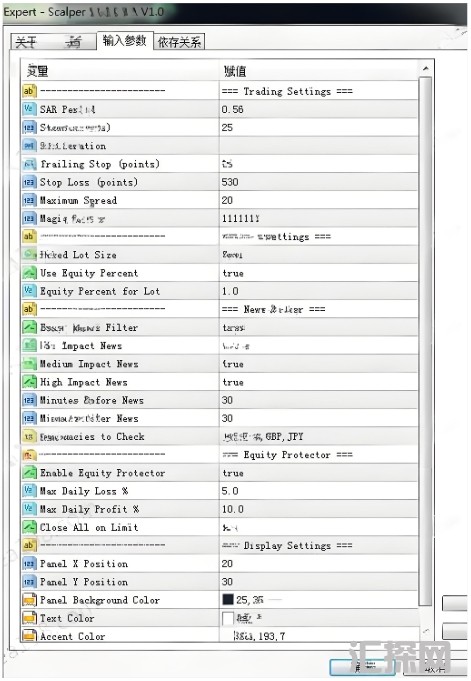Click the confirm button at the bottom
Screen dimensions: 471x681
coord(361,666)
